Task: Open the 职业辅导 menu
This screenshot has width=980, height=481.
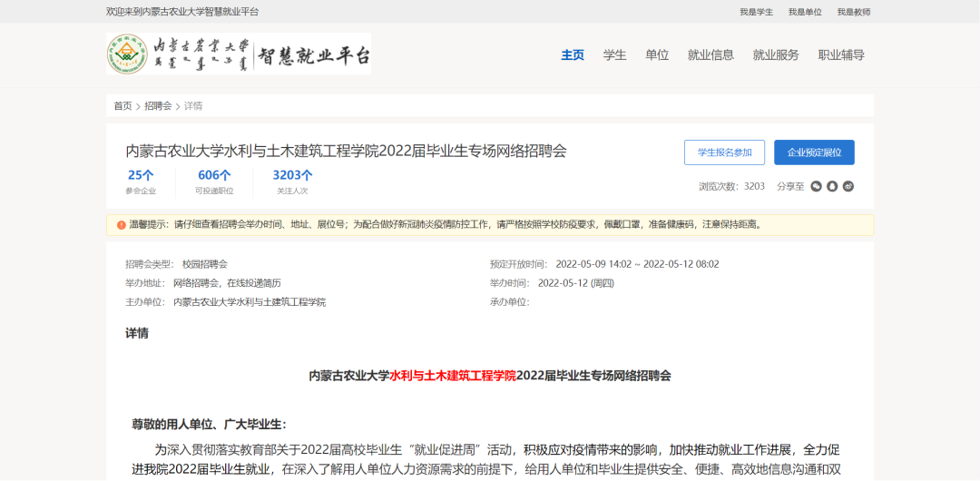Action: tap(841, 54)
